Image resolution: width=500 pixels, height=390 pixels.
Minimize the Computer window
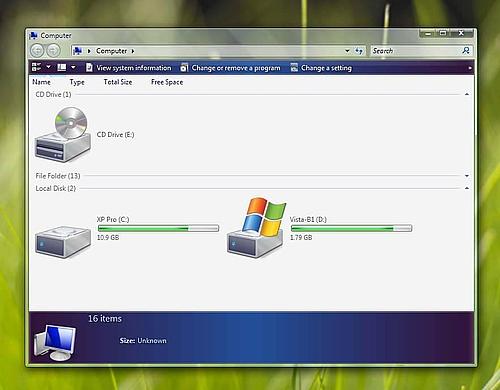point(428,33)
